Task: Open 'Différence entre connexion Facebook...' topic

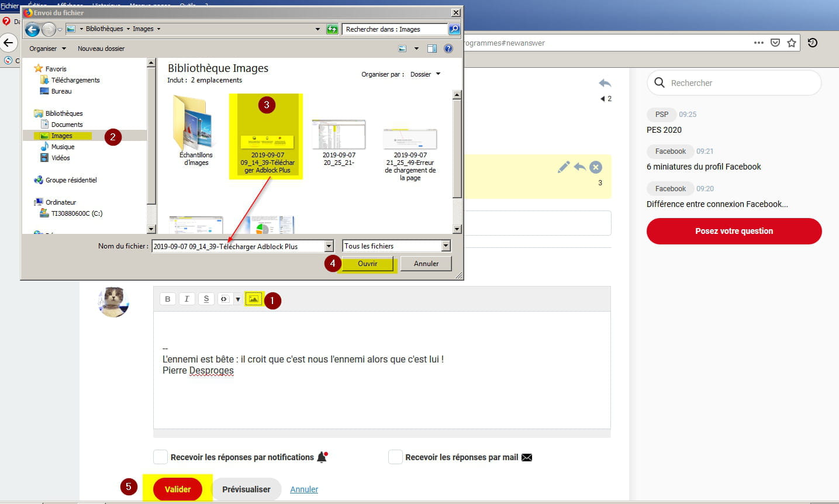Action: [x=717, y=204]
